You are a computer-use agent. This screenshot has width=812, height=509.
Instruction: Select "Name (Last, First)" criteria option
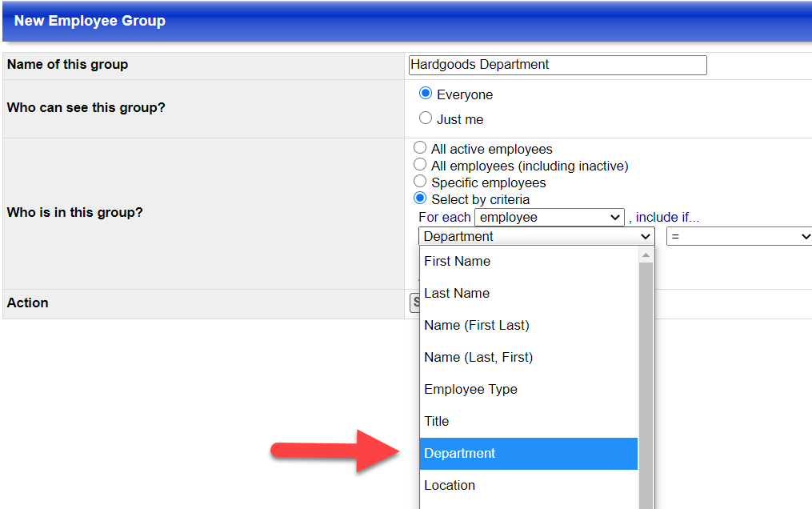point(478,357)
